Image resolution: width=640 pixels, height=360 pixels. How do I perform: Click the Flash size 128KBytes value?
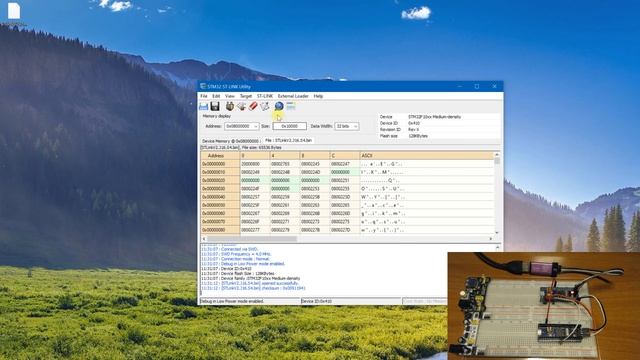coord(418,136)
